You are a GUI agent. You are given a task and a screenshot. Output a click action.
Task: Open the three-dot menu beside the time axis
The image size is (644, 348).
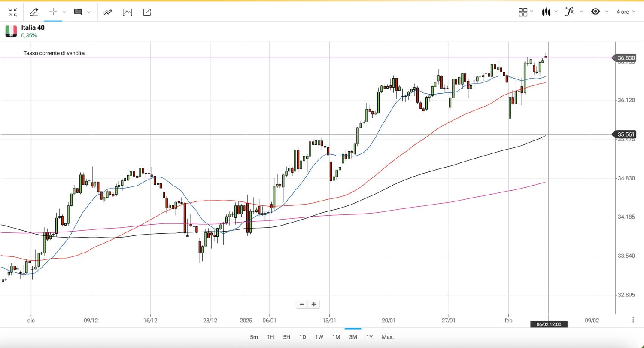click(633, 320)
